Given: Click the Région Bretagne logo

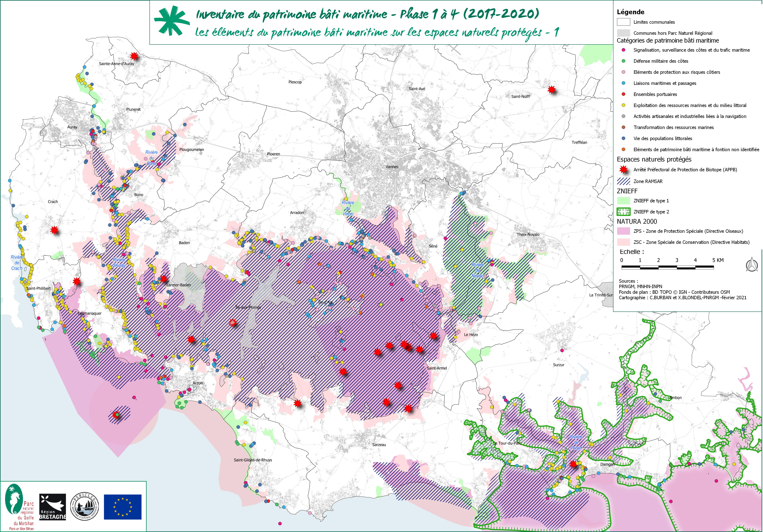Looking at the screenshot, I should [52, 507].
